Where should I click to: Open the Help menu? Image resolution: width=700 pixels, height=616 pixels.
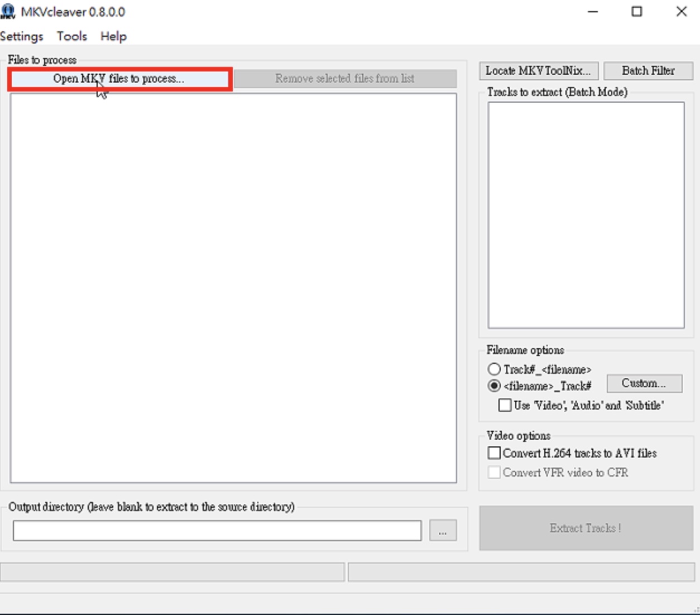(x=114, y=36)
